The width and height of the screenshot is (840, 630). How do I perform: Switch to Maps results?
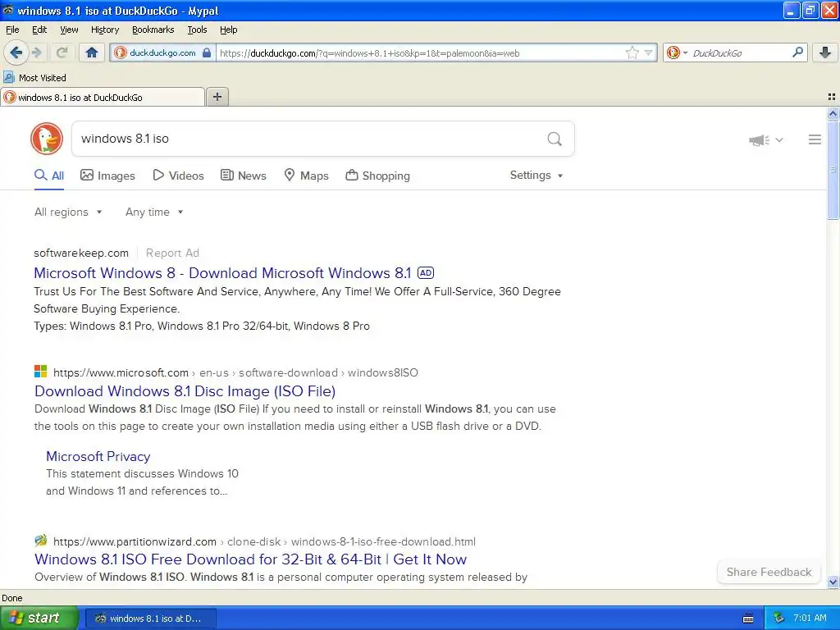(306, 176)
